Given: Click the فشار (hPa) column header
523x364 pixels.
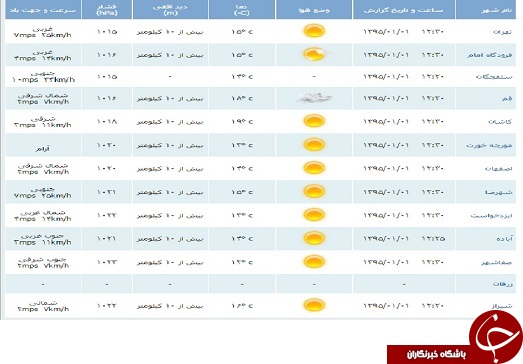Looking at the screenshot, I should click(x=106, y=10).
